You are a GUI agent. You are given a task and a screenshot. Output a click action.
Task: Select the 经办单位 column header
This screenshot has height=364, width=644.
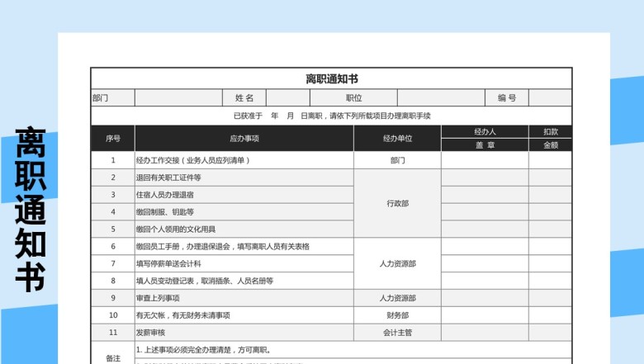coord(398,139)
